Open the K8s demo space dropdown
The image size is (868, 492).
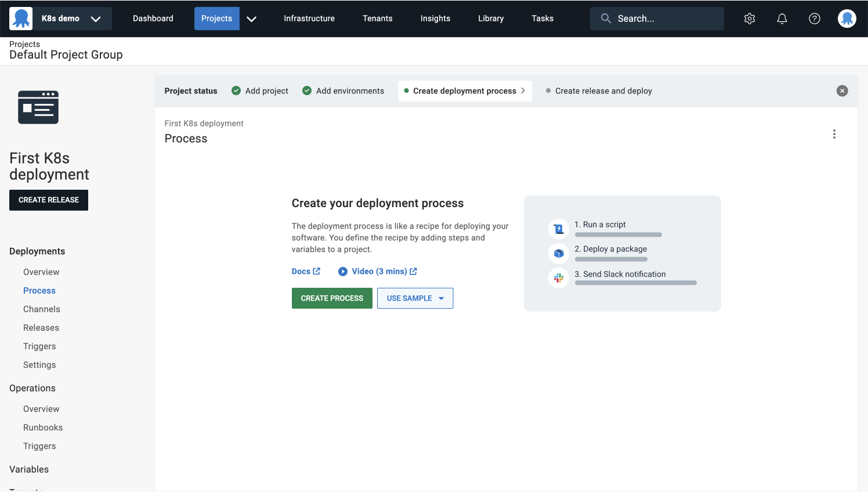(x=60, y=18)
